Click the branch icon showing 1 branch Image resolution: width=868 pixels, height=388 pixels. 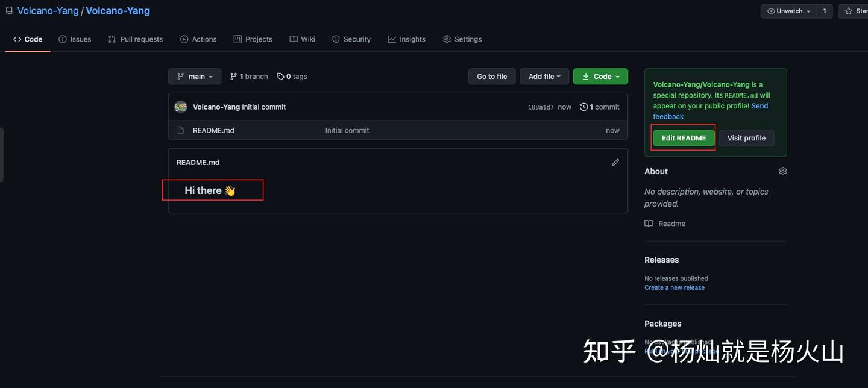click(x=233, y=77)
